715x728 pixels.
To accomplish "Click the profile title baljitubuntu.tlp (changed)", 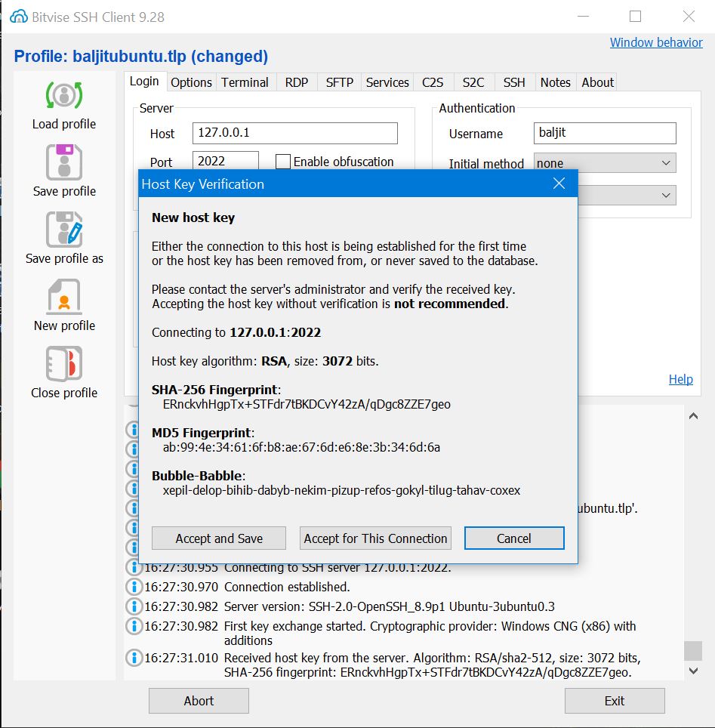I will click(x=140, y=56).
